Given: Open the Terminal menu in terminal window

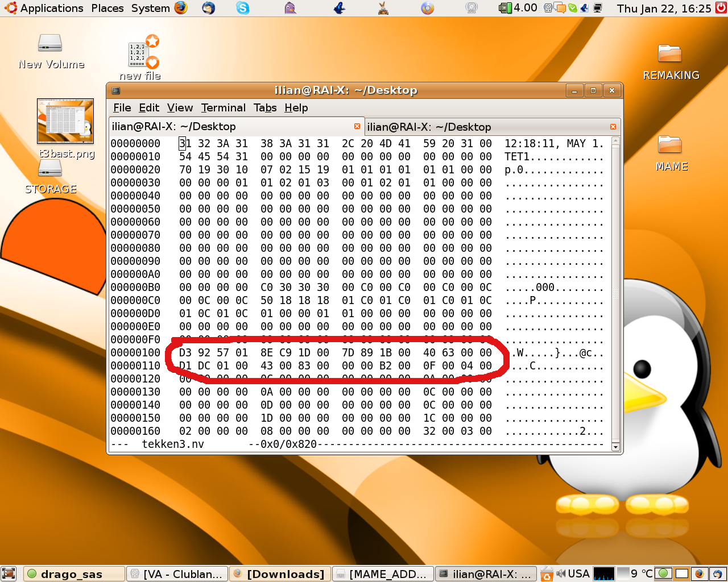Looking at the screenshot, I should (223, 108).
